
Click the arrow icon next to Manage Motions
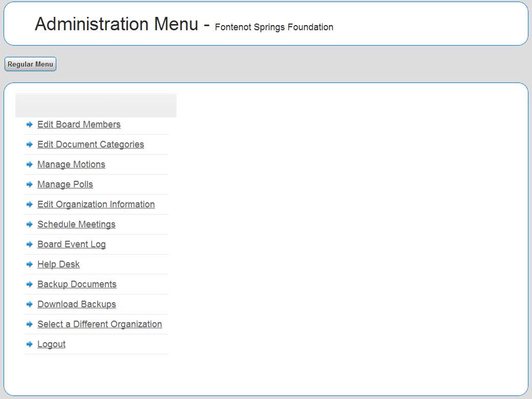point(30,164)
